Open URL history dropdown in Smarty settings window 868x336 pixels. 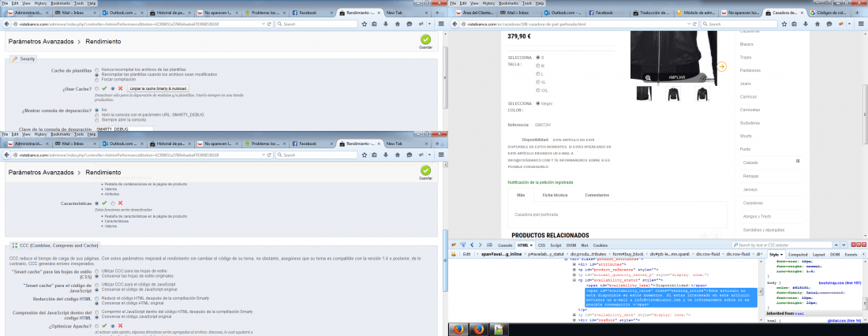tap(263, 24)
